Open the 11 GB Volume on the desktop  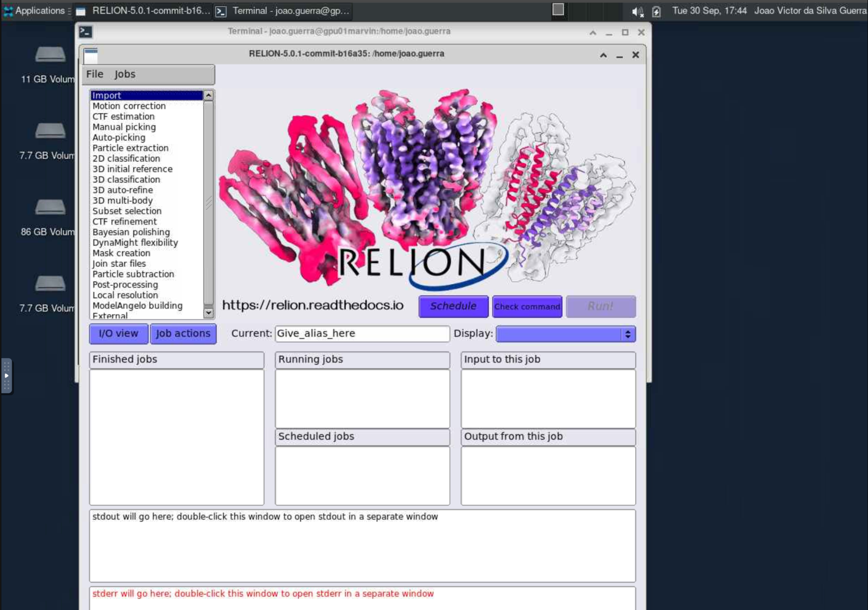50,55
